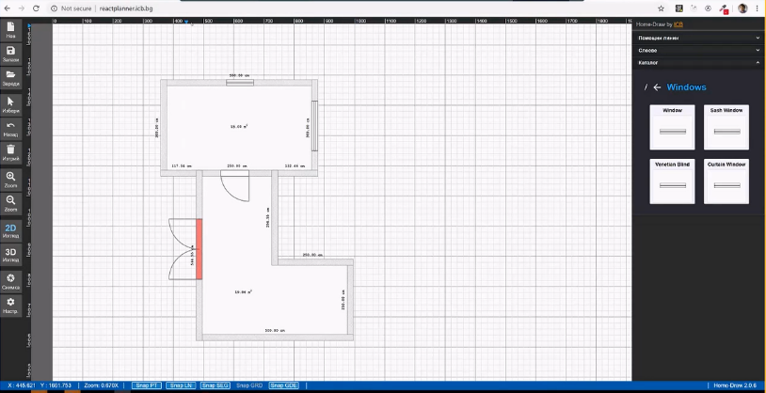
Task: Delete selection with the trash can icon
Action: 11,153
